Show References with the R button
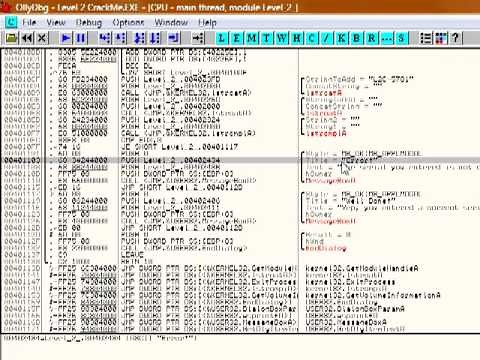The width and height of the screenshot is (480, 360). click(x=371, y=38)
